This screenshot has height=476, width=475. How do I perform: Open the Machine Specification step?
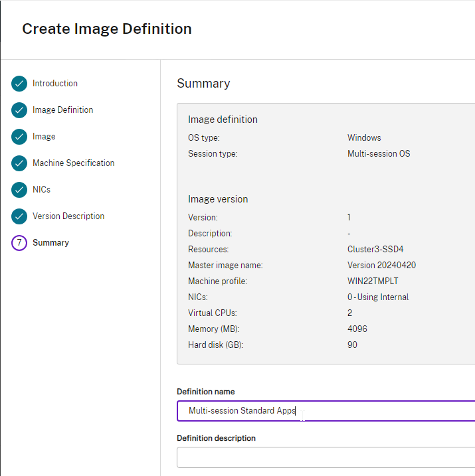(x=74, y=163)
